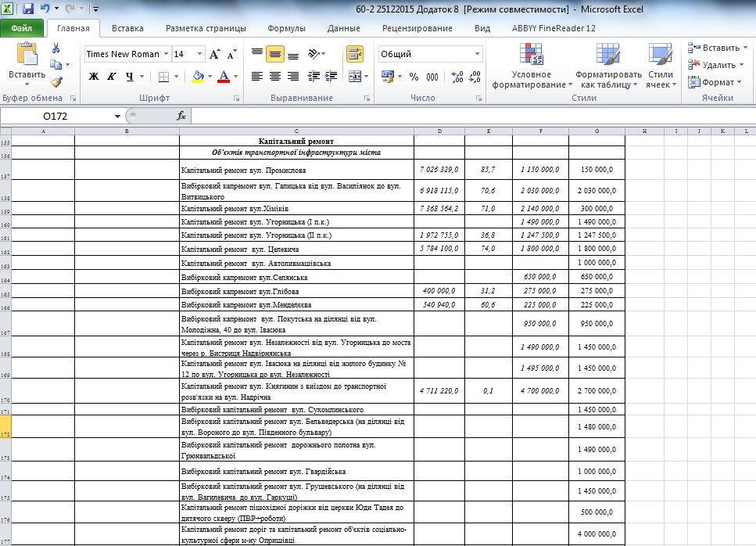Toggle underline Ч formatting

[x=129, y=77]
